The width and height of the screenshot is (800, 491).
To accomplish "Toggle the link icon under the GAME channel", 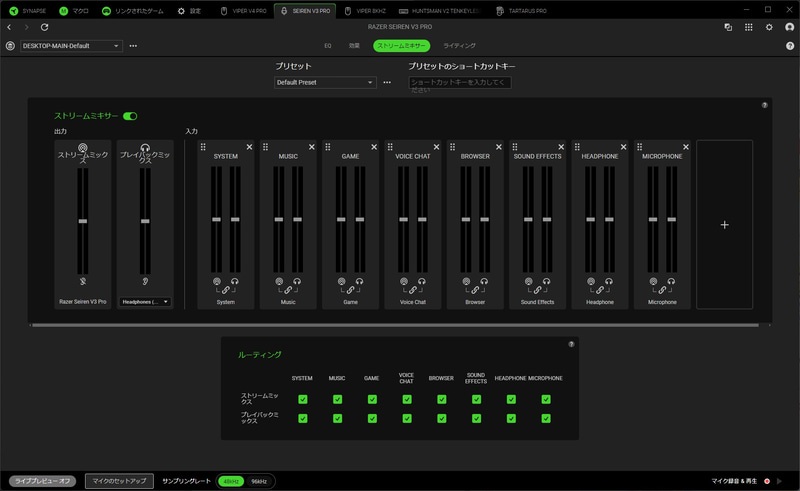I will [x=350, y=290].
